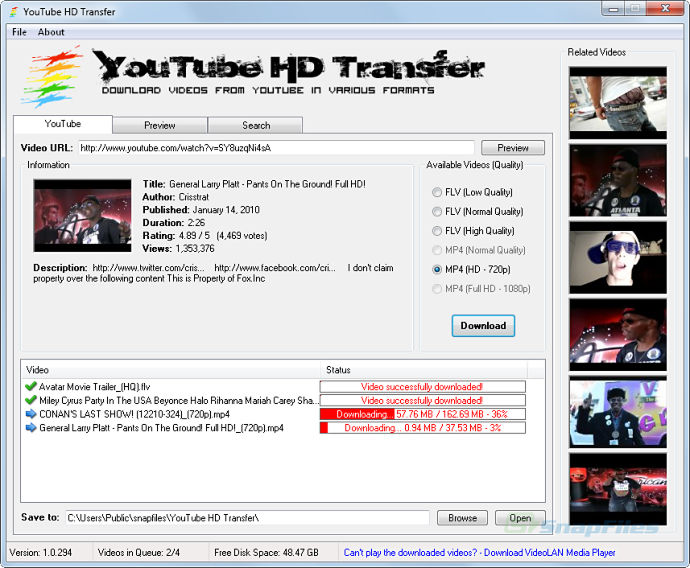
Task: Click Browse to choose a save folder
Action: pyautogui.click(x=462, y=518)
